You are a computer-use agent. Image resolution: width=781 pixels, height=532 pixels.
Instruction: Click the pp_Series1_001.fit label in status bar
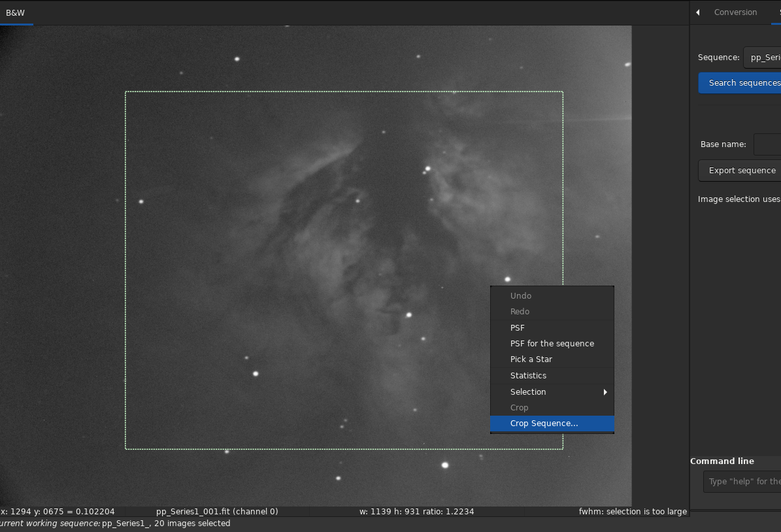(x=216, y=512)
